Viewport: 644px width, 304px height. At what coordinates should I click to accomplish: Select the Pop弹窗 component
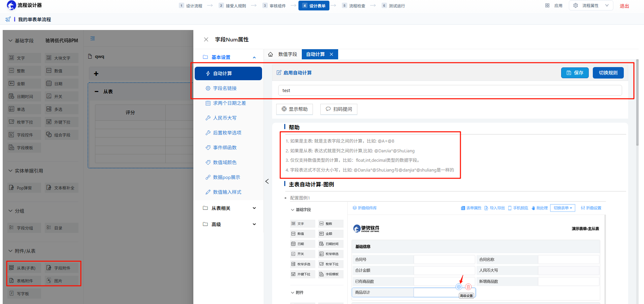[24, 188]
